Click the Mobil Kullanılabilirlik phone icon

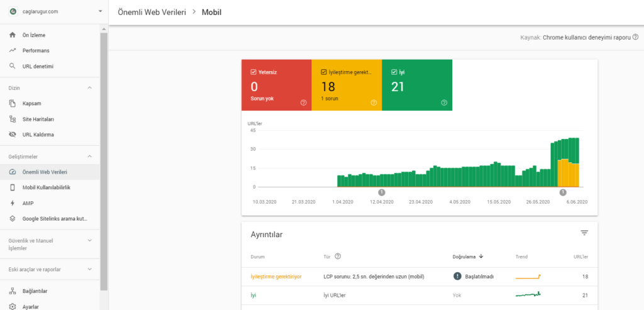[13, 187]
